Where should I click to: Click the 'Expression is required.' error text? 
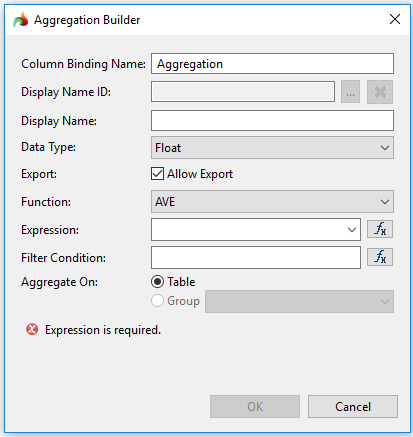click(103, 330)
